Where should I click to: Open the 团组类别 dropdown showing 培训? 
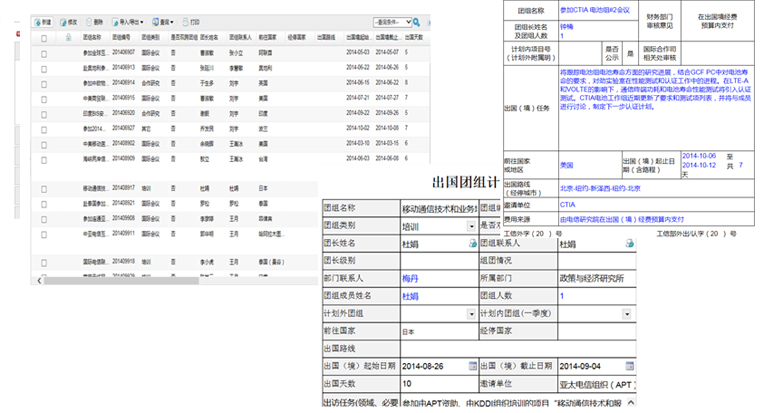[471, 226]
